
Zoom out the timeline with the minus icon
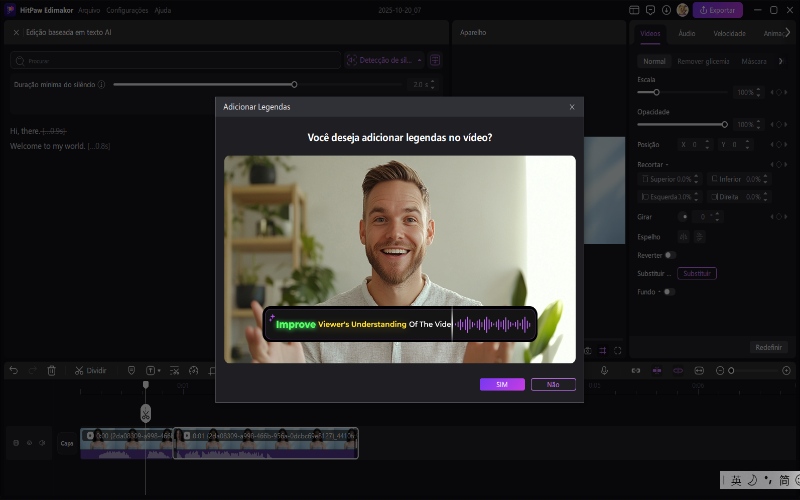tap(720, 370)
